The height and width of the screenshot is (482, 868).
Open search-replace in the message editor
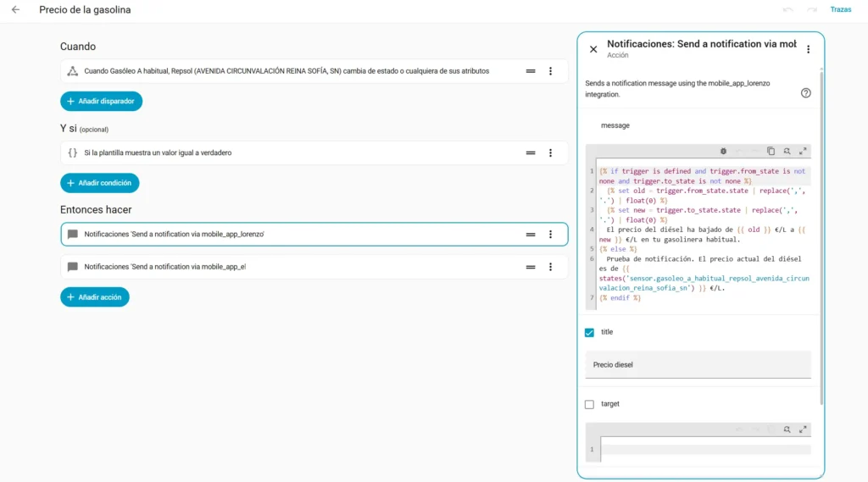[x=787, y=151]
